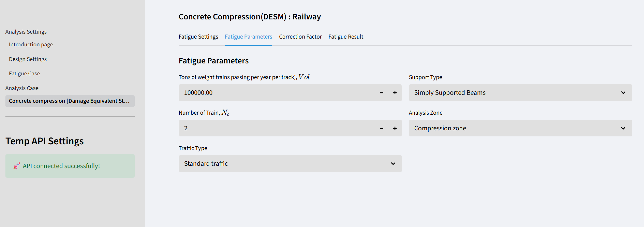The width and height of the screenshot is (644, 227).
Task: Select the Fatigue Parameters tab
Action: click(248, 37)
